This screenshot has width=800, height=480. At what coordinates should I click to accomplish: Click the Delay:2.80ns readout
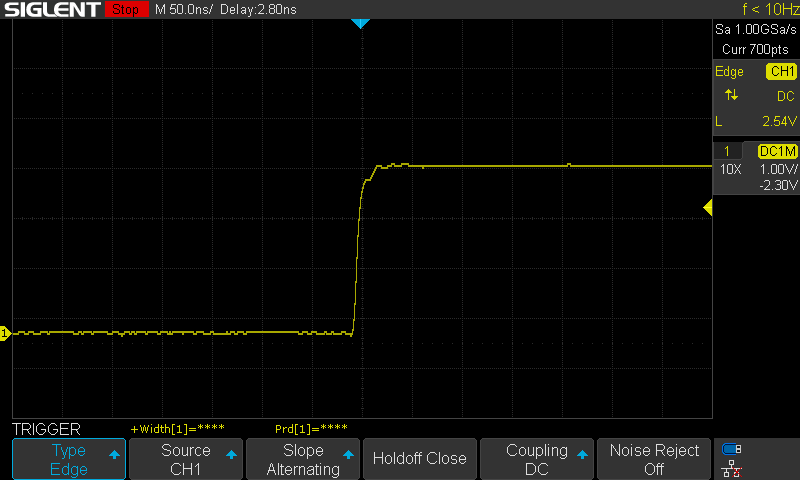coord(258,9)
